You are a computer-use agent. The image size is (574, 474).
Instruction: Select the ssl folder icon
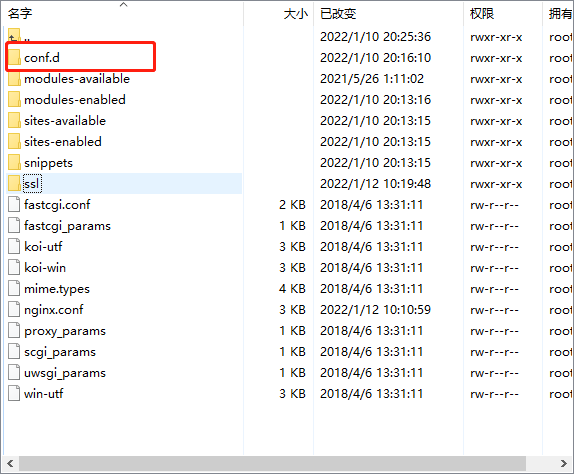pos(14,183)
